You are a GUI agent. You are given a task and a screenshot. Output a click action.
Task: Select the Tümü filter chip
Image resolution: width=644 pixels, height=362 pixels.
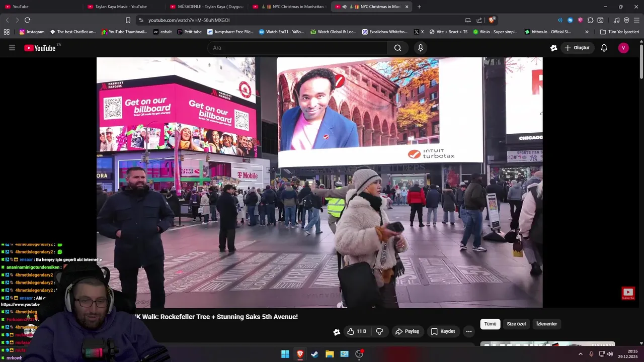pyautogui.click(x=491, y=324)
